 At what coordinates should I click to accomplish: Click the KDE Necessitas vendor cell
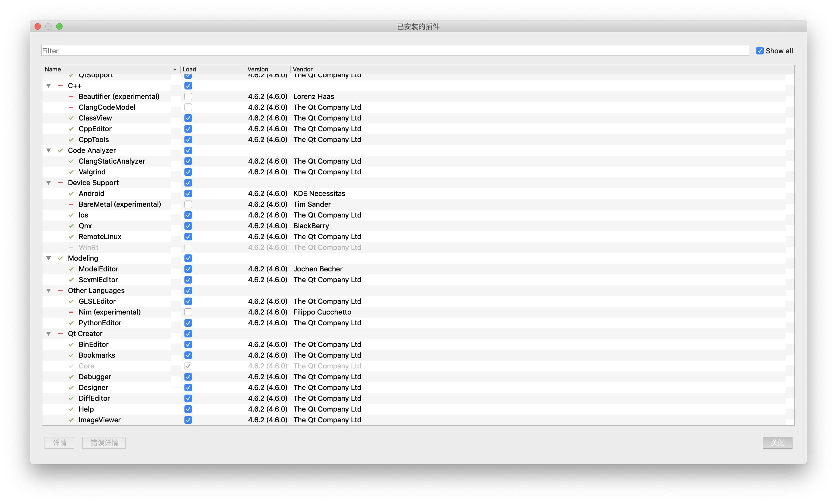point(319,194)
